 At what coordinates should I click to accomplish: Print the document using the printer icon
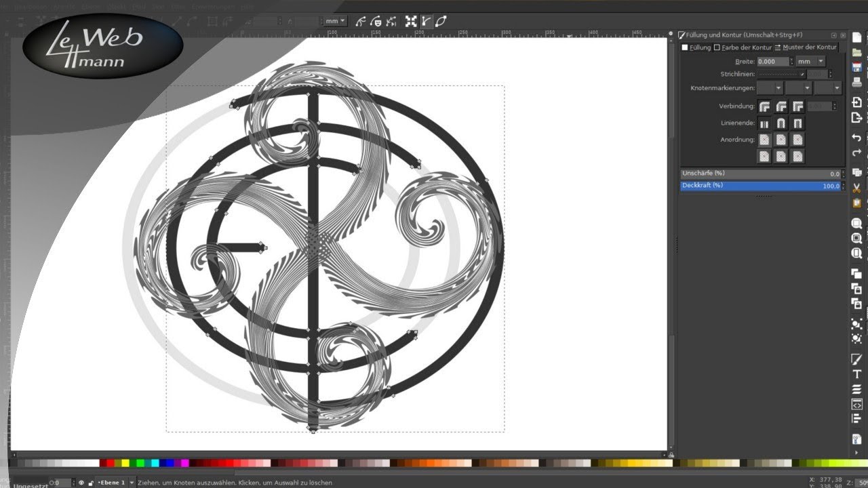point(856,83)
